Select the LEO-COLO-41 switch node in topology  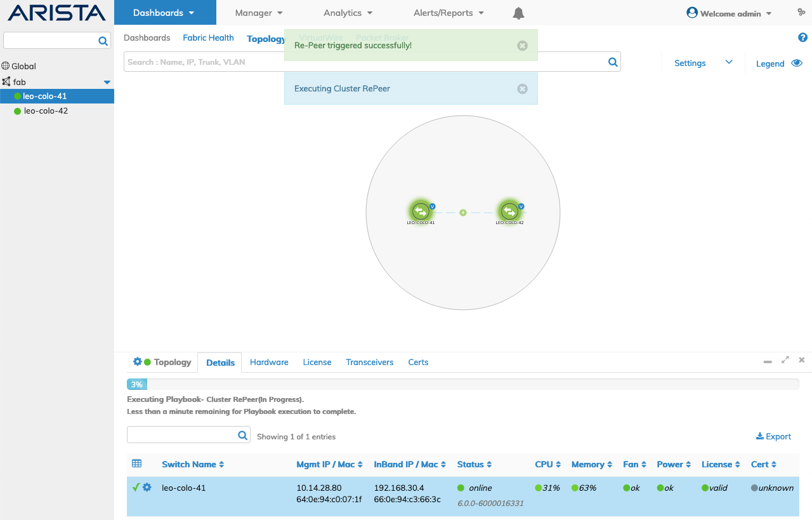click(421, 211)
